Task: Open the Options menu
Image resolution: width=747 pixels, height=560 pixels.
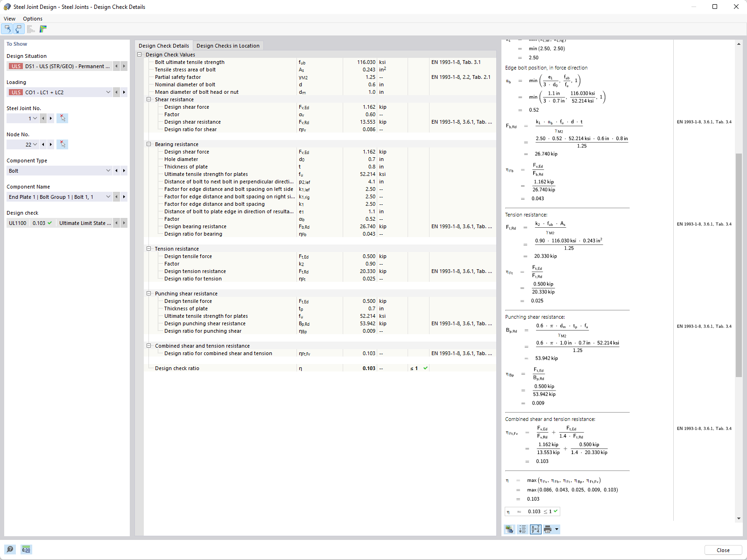Action: tap(33, 19)
